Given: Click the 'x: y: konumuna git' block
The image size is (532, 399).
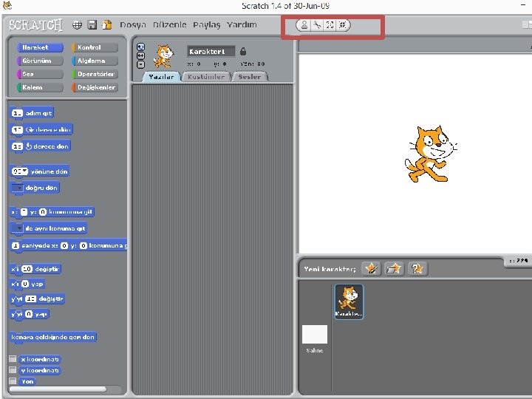Looking at the screenshot, I should pyautogui.click(x=52, y=212).
